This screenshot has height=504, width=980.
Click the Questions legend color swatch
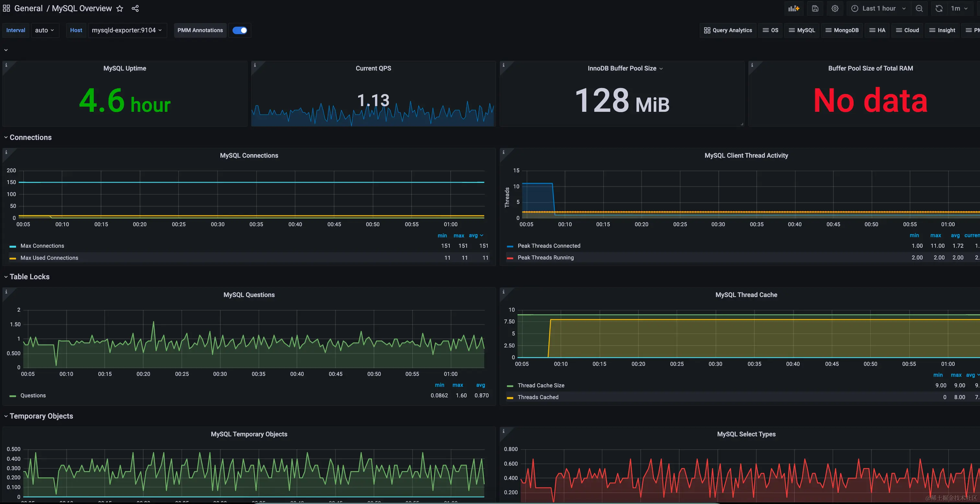point(13,396)
